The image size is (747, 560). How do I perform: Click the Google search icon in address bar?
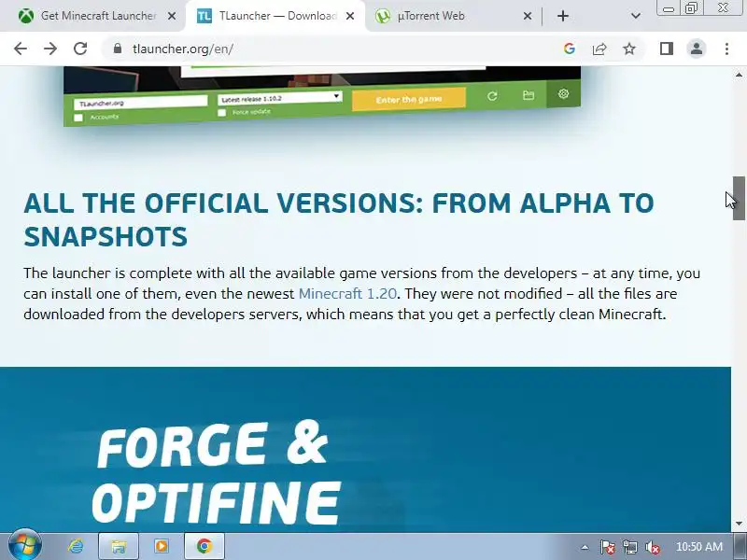click(570, 49)
